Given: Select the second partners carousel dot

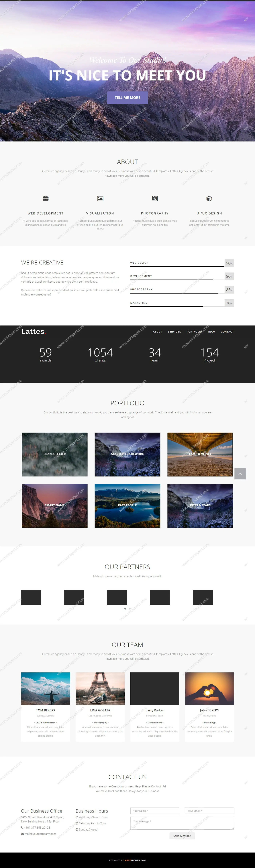Looking at the screenshot, I should pos(130,609).
